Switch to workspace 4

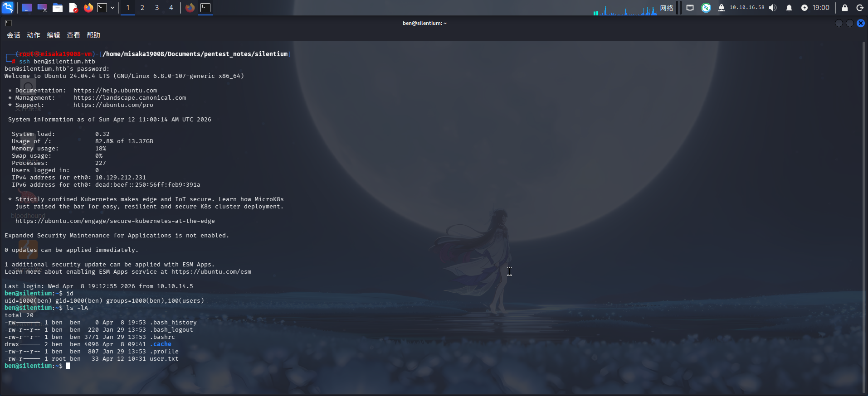coord(171,8)
